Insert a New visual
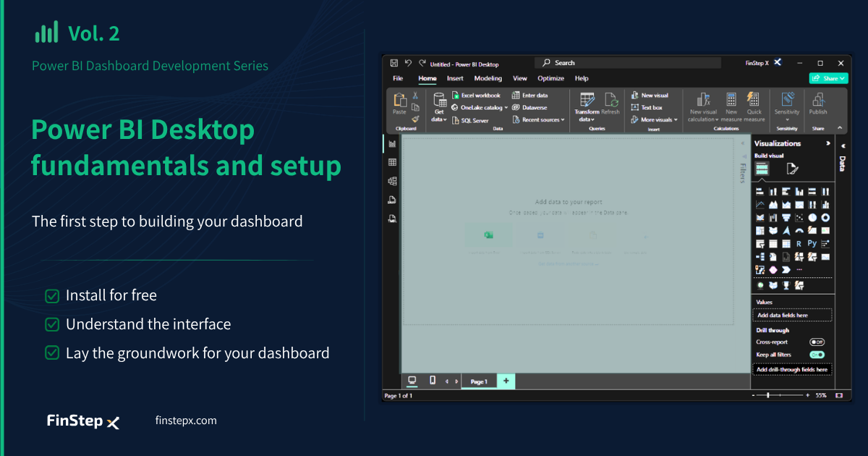 [x=650, y=96]
